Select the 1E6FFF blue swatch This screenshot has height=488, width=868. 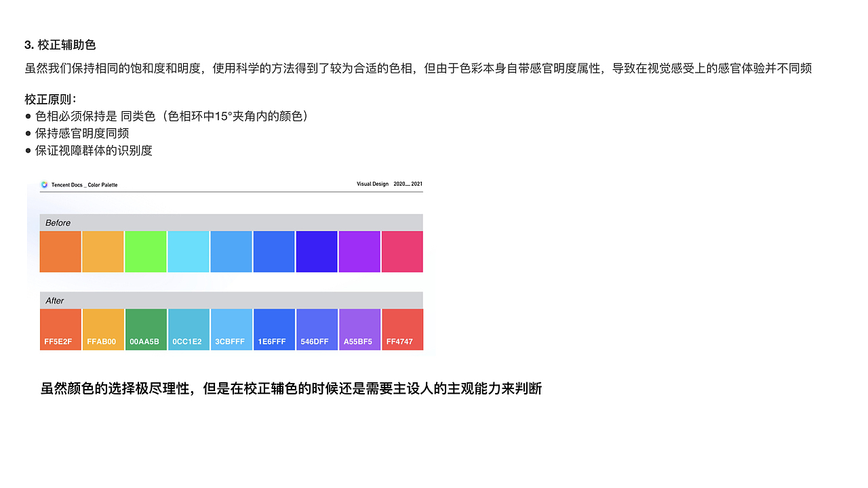pos(274,329)
